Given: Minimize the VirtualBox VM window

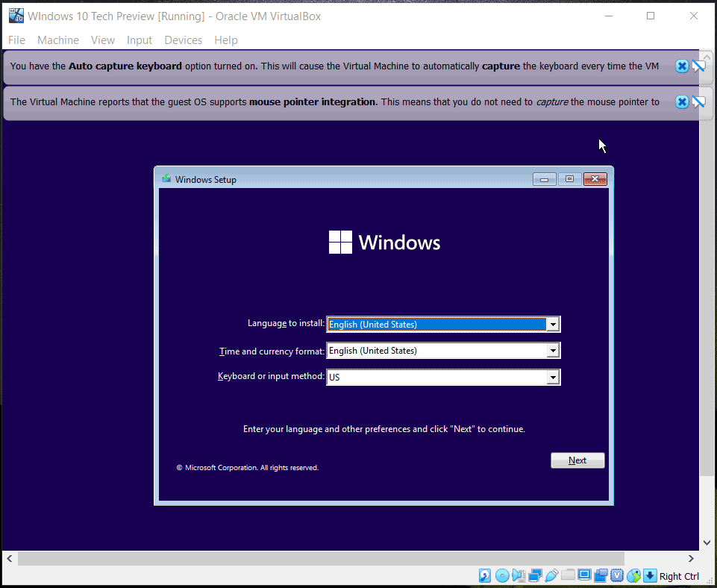Looking at the screenshot, I should [609, 16].
